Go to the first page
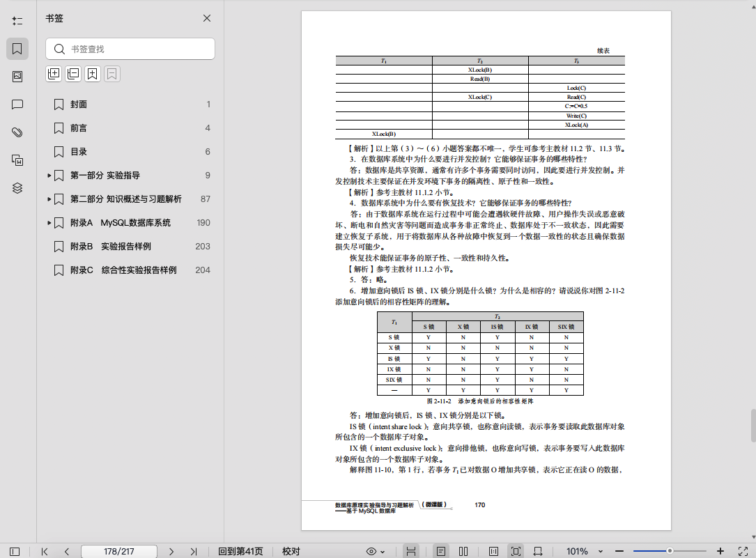This screenshot has width=756, height=558. click(45, 551)
